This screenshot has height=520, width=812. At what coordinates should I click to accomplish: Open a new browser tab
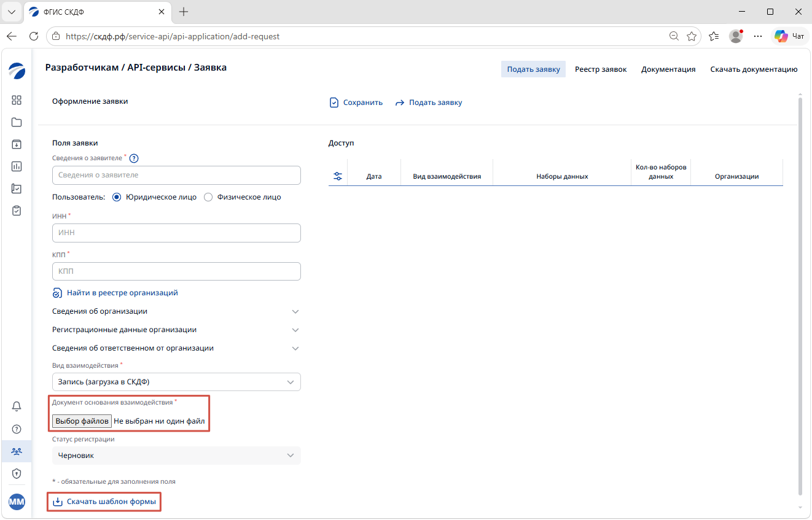(183, 12)
